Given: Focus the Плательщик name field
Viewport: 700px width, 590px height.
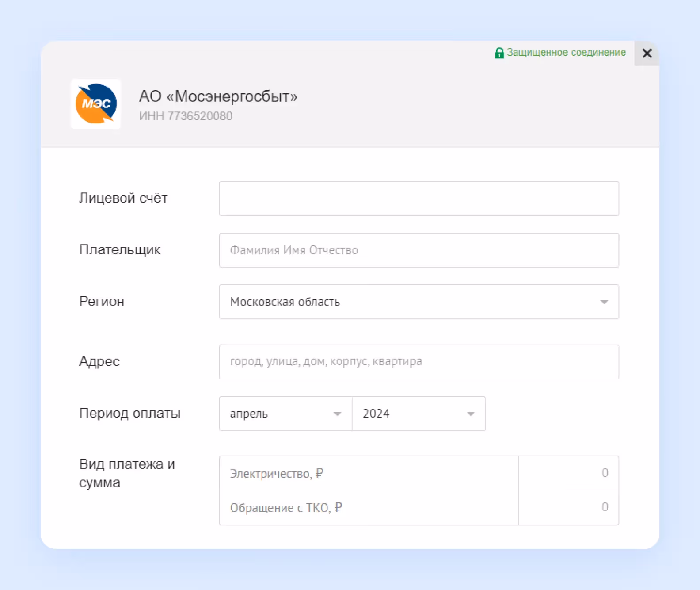Looking at the screenshot, I should (x=419, y=250).
